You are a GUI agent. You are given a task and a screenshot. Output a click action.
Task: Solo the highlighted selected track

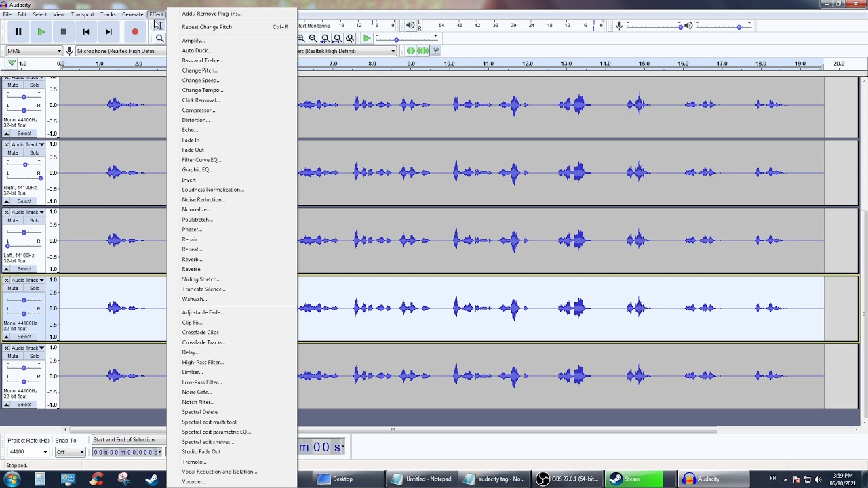coord(34,289)
